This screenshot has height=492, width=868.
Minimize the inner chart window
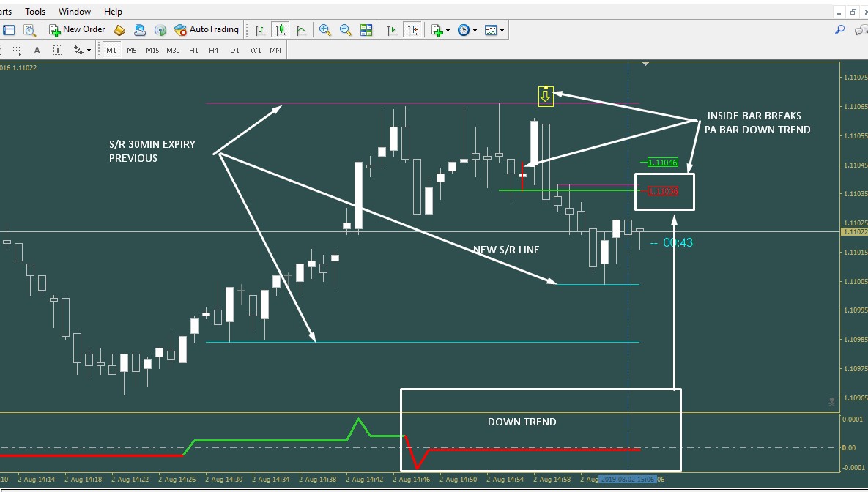tap(839, 12)
